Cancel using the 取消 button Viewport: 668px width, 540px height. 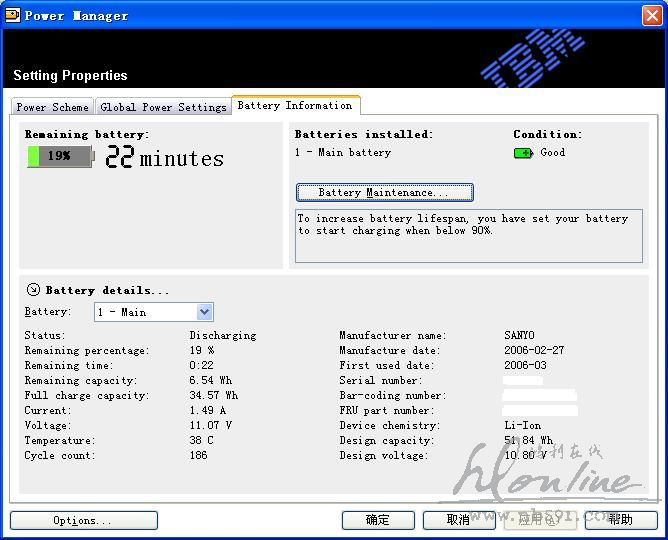[x=458, y=520]
